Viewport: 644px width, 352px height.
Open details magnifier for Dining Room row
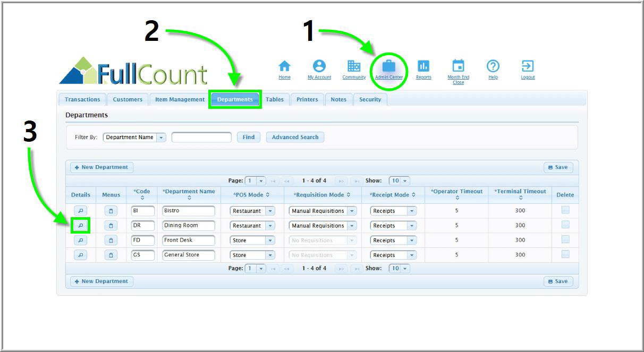click(x=80, y=226)
